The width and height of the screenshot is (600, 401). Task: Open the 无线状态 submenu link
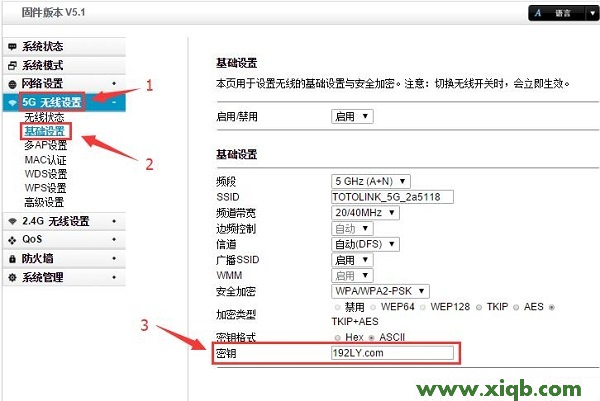point(44,117)
